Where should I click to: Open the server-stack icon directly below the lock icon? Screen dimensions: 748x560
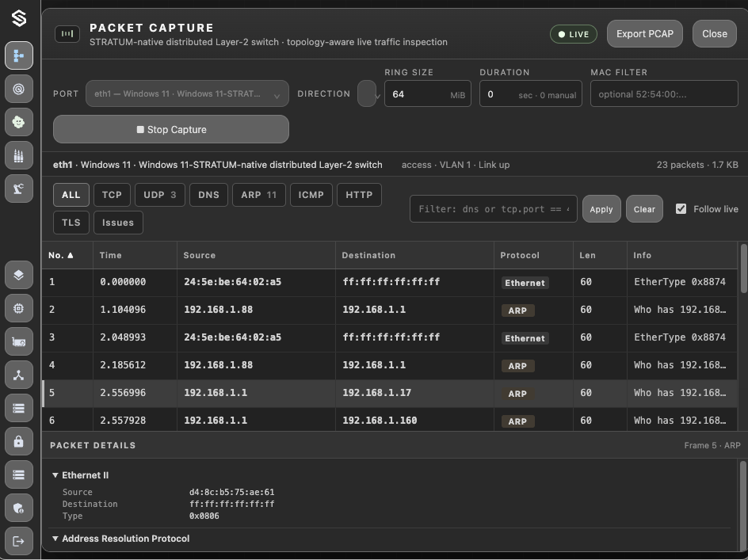(19, 474)
